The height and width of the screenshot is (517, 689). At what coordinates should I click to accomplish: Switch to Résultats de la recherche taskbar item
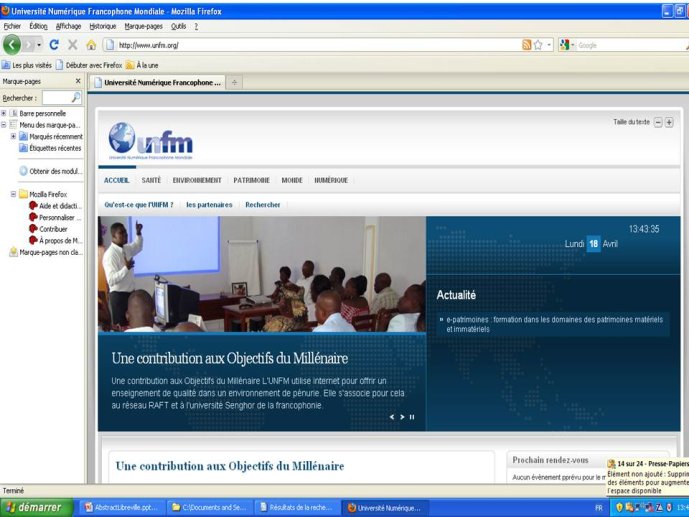[x=297, y=507]
